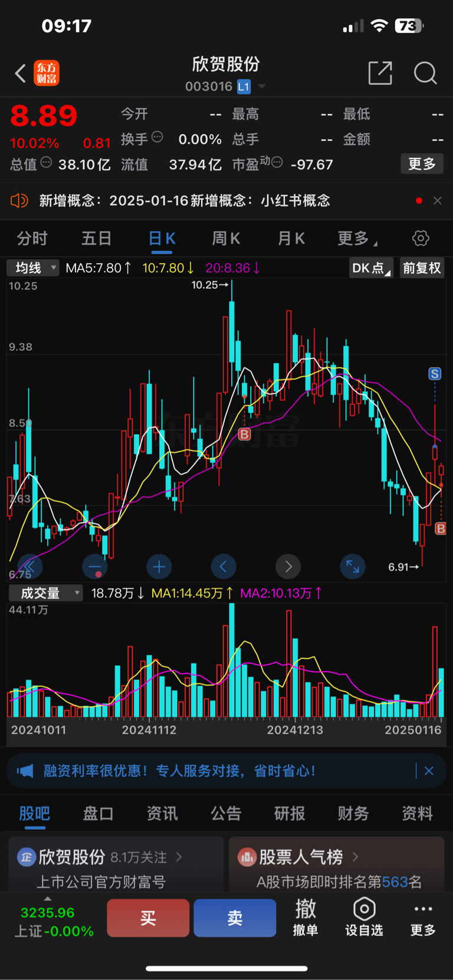The width and height of the screenshot is (453, 980).
Task: Tap the 6.91 low price label
Action: [403, 567]
